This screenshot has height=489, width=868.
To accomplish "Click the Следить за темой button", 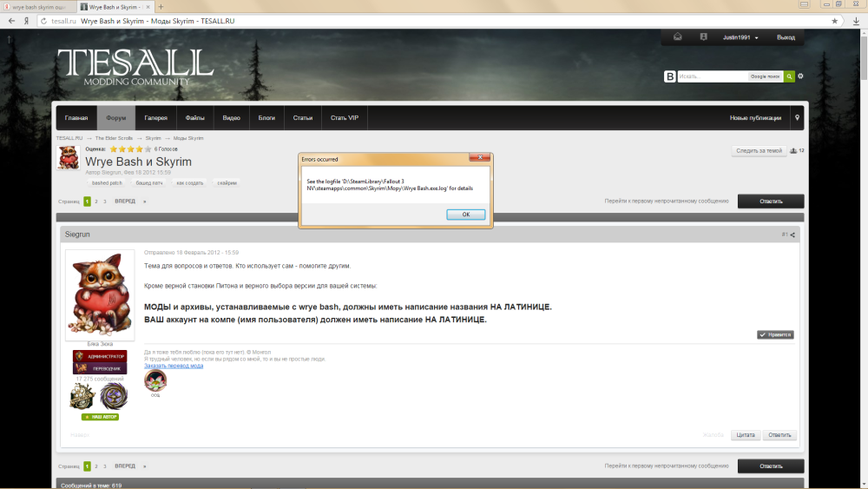I will point(759,150).
